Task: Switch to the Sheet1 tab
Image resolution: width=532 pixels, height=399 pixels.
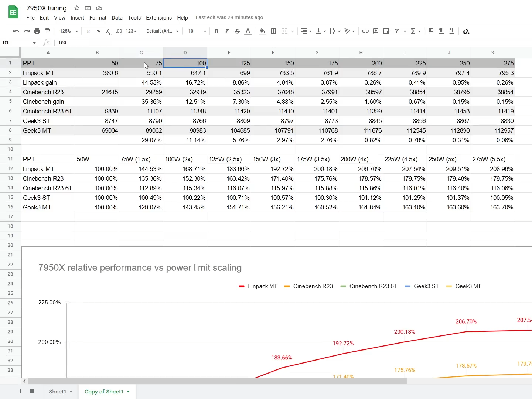Action: coord(57,392)
